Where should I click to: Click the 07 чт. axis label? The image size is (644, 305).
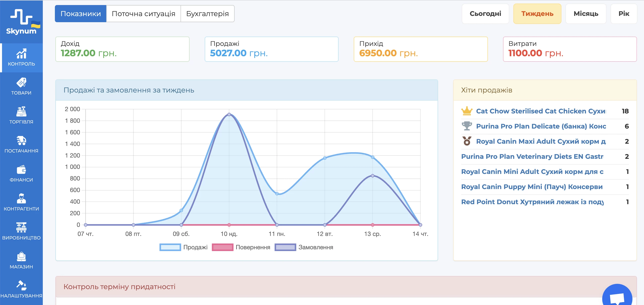tap(85, 234)
